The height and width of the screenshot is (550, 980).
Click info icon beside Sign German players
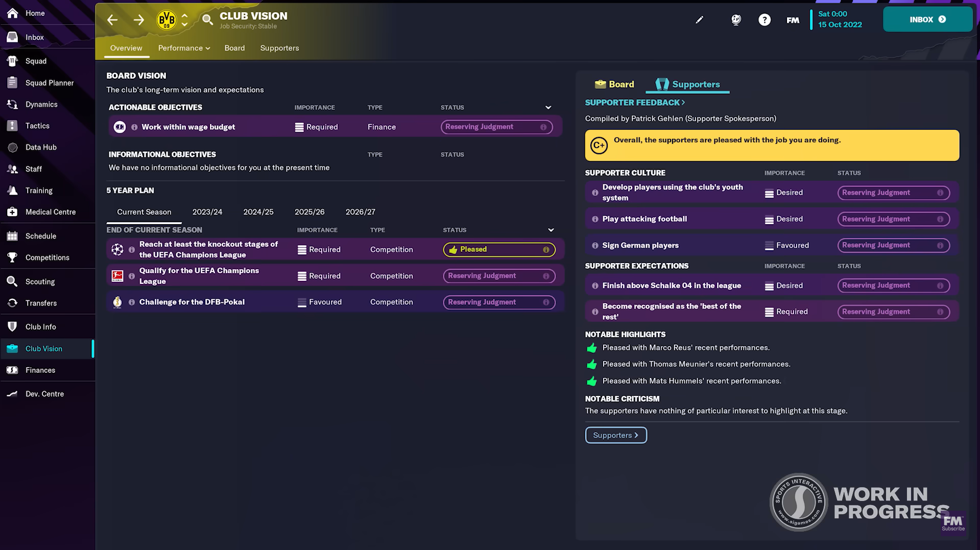(x=595, y=246)
